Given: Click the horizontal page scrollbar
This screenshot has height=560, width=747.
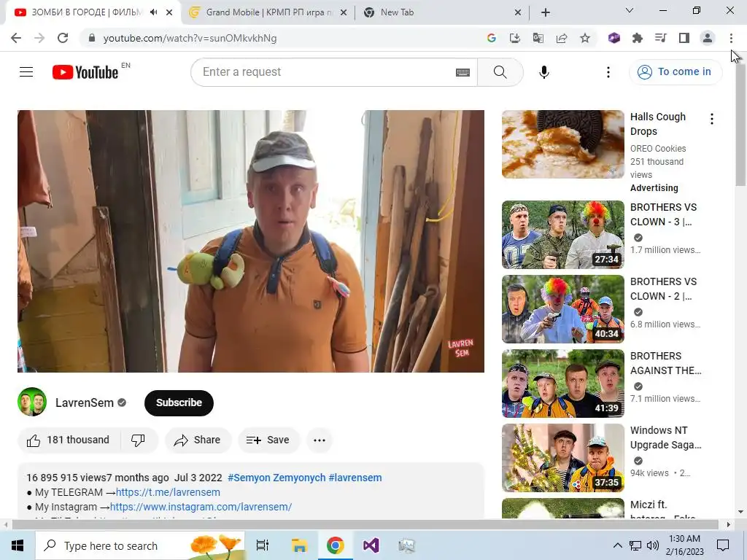Looking at the screenshot, I should pyautogui.click(x=365, y=525).
